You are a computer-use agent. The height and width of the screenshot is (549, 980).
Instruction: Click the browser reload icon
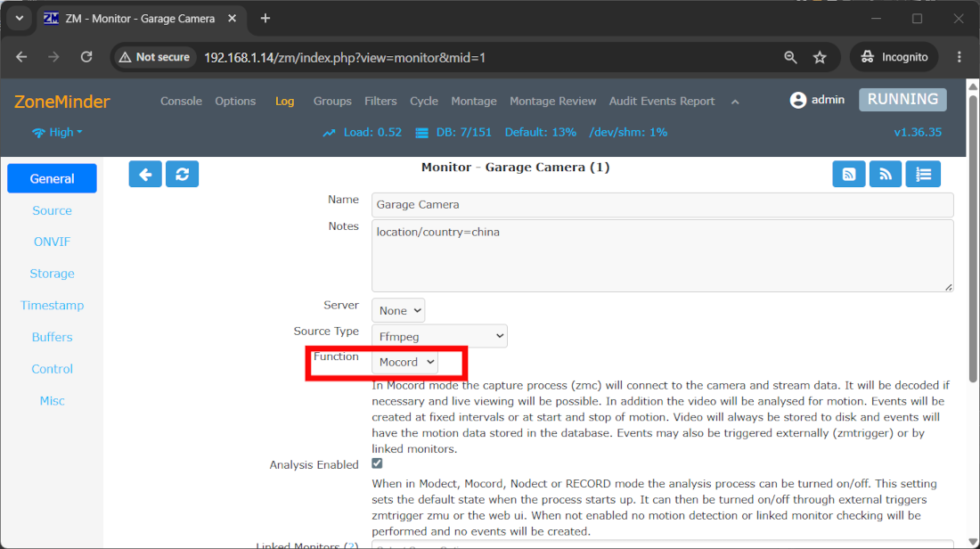click(x=86, y=57)
